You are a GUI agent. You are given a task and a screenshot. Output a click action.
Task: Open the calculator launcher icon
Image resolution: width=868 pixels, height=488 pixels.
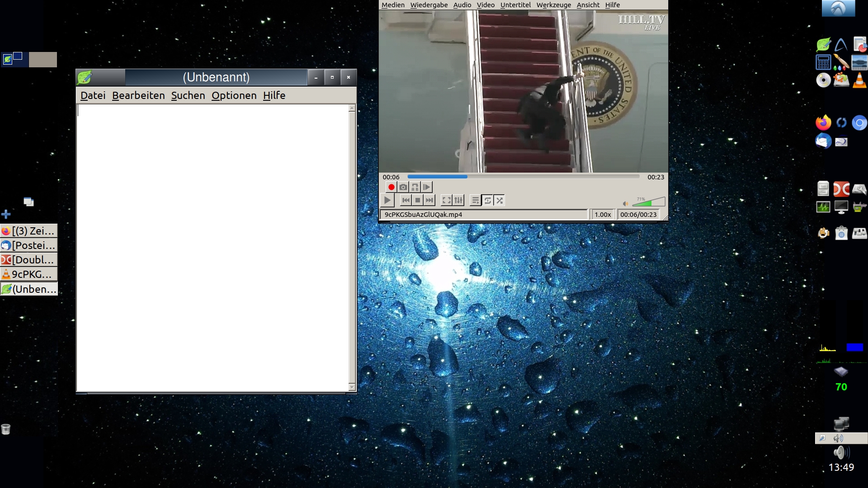pos(823,62)
